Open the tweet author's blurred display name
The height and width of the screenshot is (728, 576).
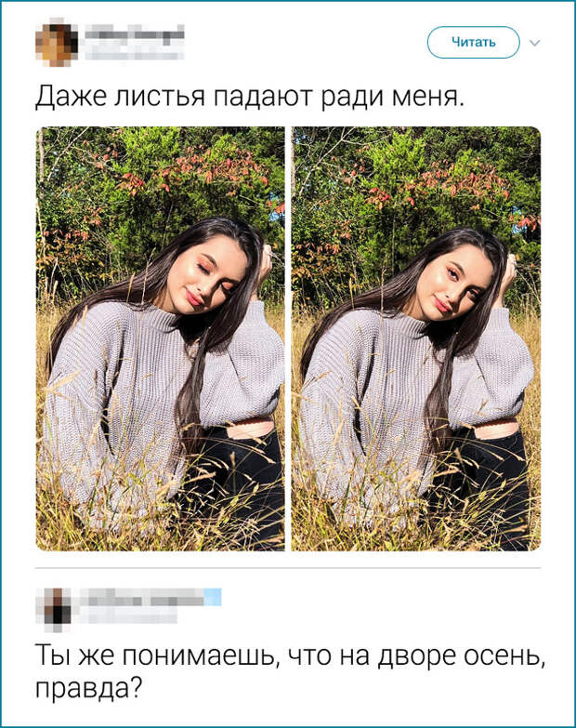[135, 33]
